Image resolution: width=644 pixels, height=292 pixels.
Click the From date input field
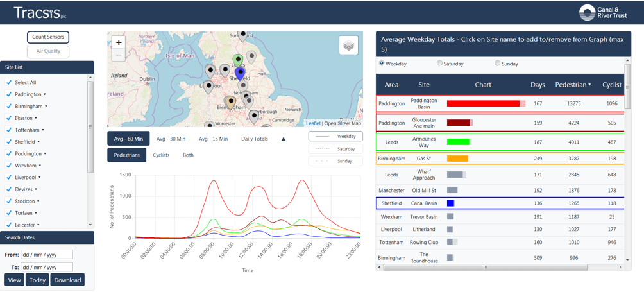click(46, 255)
